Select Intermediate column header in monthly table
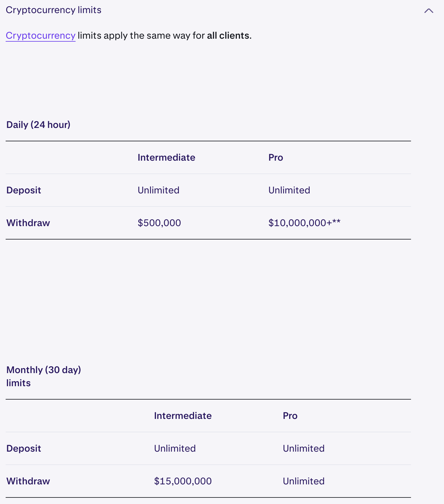444x504 pixels. click(x=183, y=416)
